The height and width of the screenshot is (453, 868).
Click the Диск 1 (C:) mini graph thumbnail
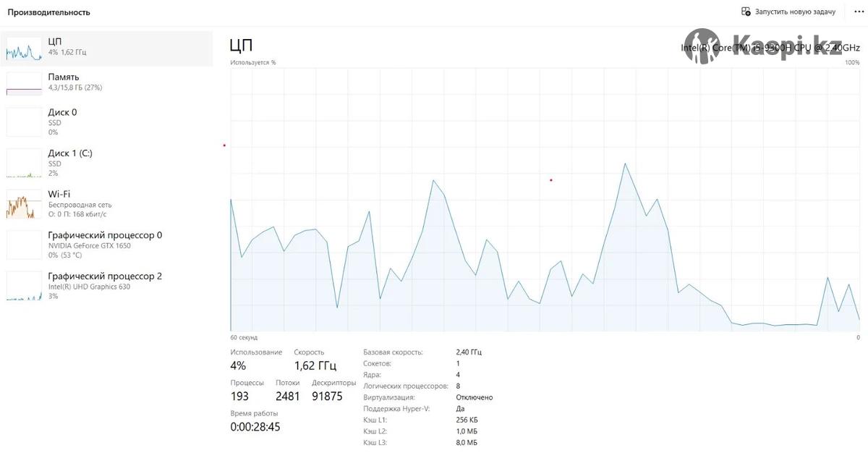coord(24,163)
